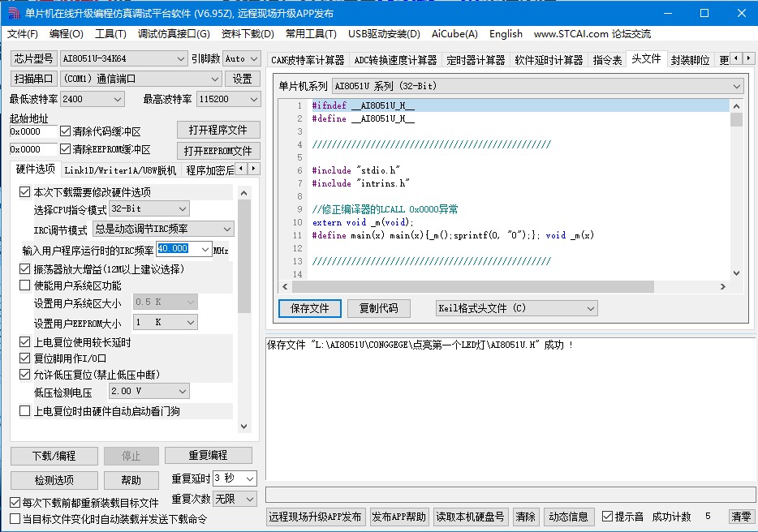Toggle 每次下载前都重新装载目标文件 checkbox

click(x=15, y=503)
